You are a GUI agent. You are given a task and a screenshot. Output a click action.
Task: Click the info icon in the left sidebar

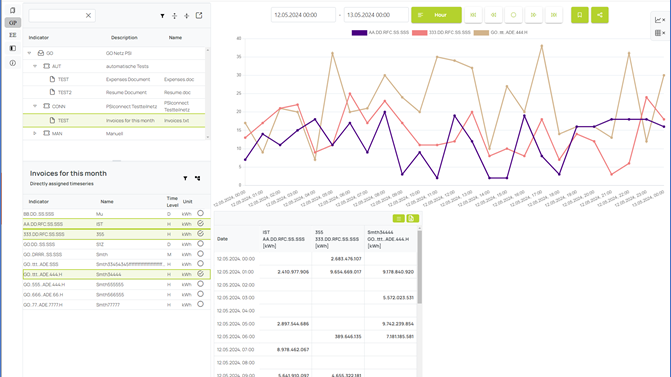click(12, 63)
